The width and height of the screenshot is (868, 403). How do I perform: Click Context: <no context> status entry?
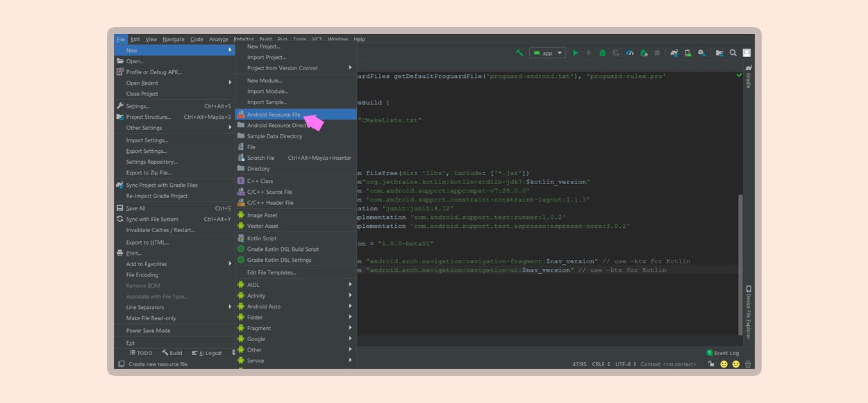point(668,364)
